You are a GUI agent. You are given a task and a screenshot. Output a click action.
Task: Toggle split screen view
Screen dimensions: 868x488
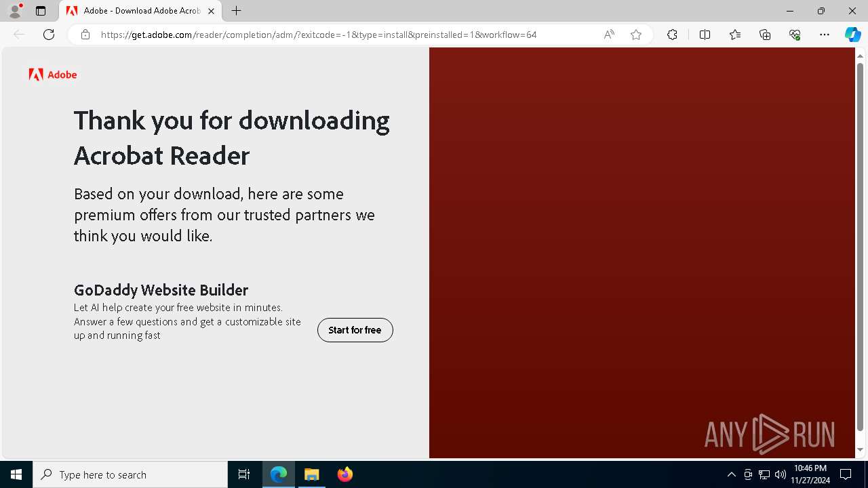click(705, 35)
